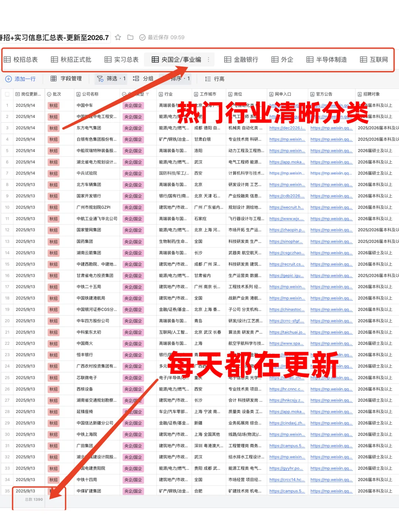This screenshot has height=532, width=399.
Task: Switch to the 秋招正式批 tab
Action: point(71,59)
